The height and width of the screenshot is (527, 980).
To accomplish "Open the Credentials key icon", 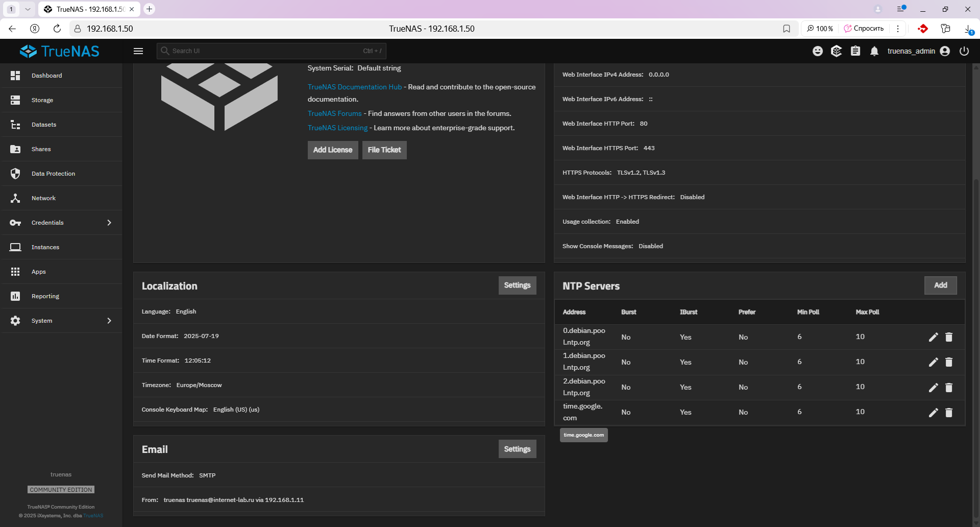I will pyautogui.click(x=15, y=223).
